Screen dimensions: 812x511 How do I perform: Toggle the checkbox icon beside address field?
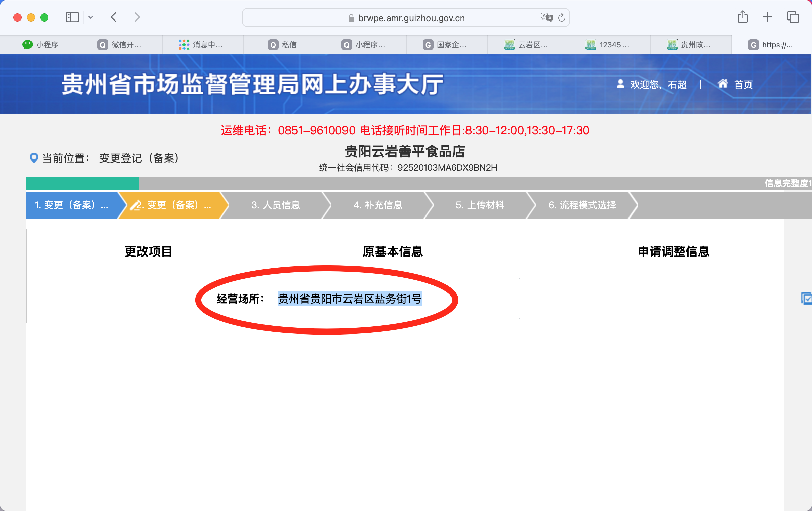tap(806, 299)
